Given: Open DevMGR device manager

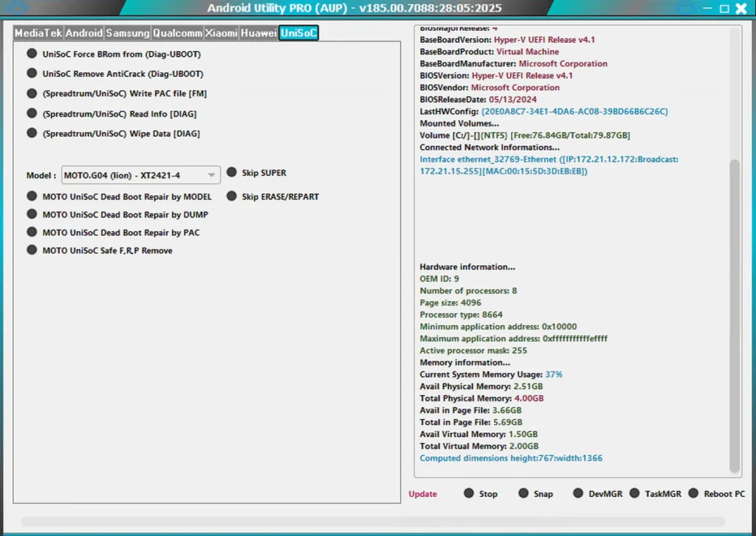Looking at the screenshot, I should [598, 494].
